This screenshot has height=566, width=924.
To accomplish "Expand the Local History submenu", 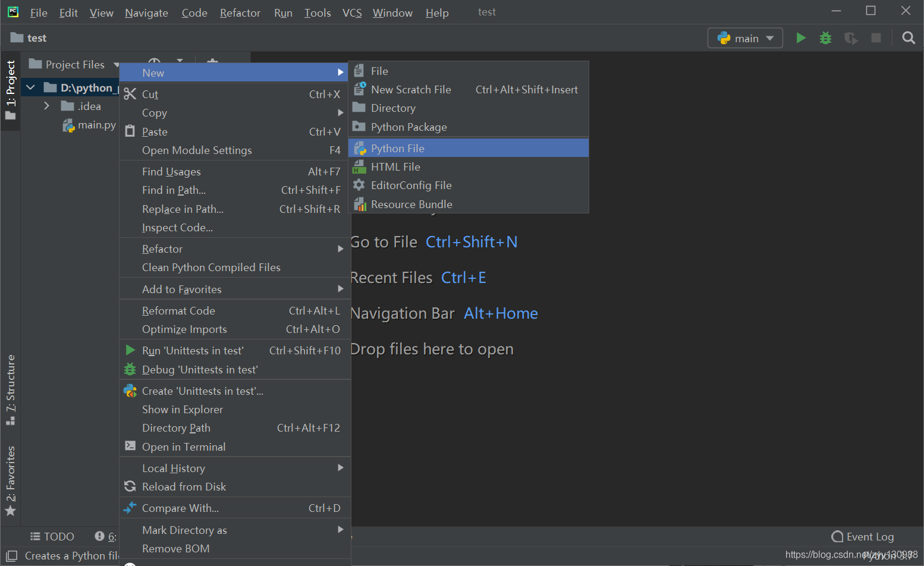I will (x=235, y=468).
